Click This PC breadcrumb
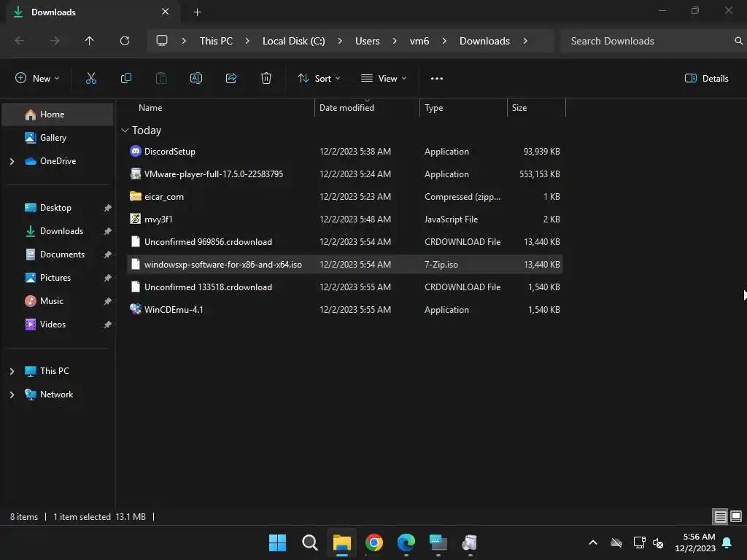747x560 pixels. coord(216,41)
